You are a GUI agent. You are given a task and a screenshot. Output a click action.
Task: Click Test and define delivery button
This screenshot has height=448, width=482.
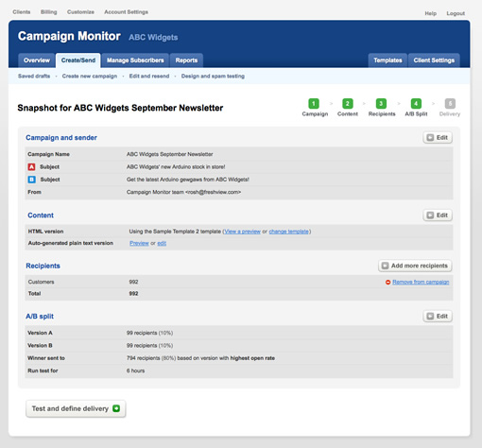pyautogui.click(x=76, y=408)
